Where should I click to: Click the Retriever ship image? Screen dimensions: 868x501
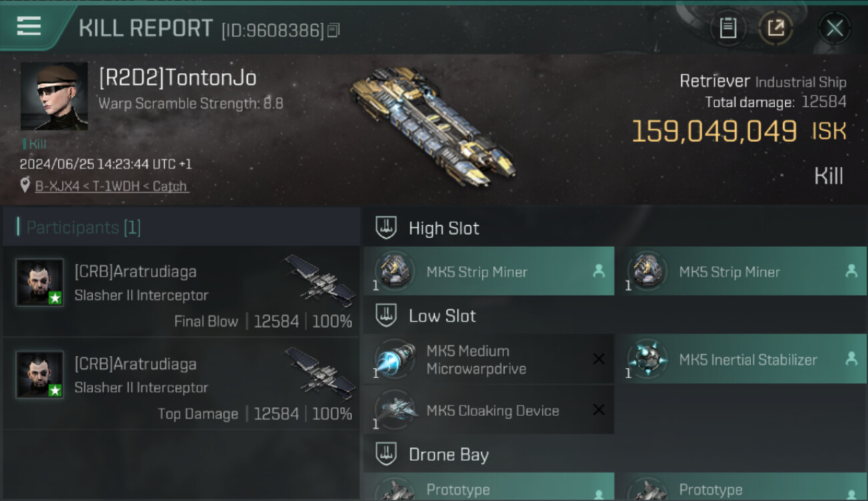[x=433, y=126]
